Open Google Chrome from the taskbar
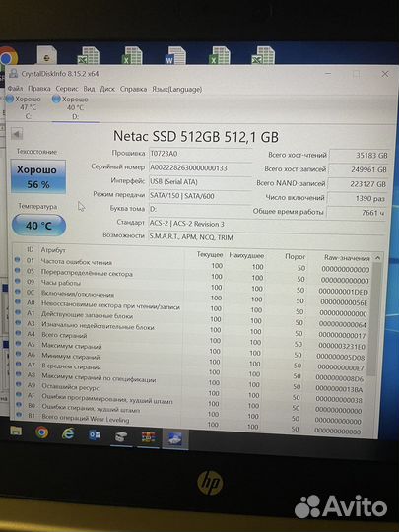 41,432
